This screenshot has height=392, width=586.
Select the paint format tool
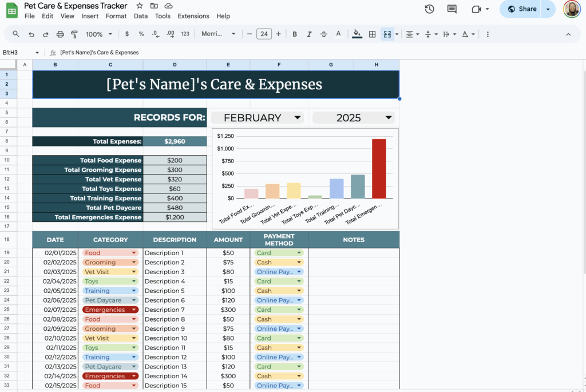74,34
